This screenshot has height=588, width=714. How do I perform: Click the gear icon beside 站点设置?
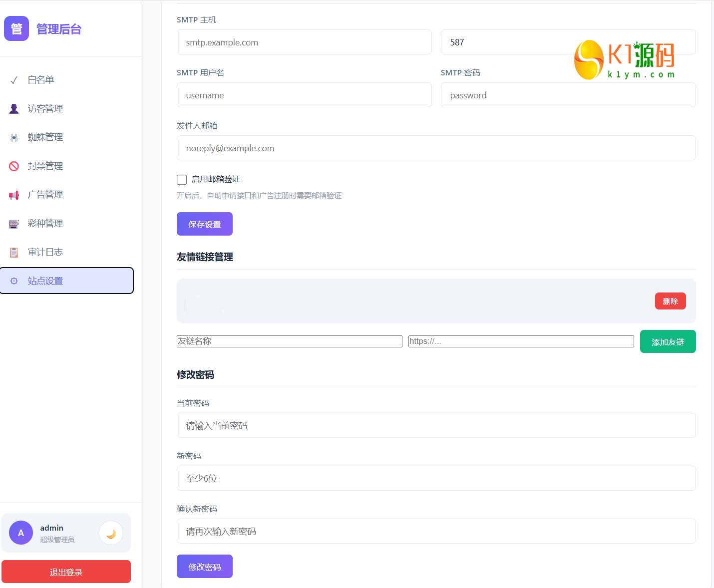pyautogui.click(x=14, y=281)
